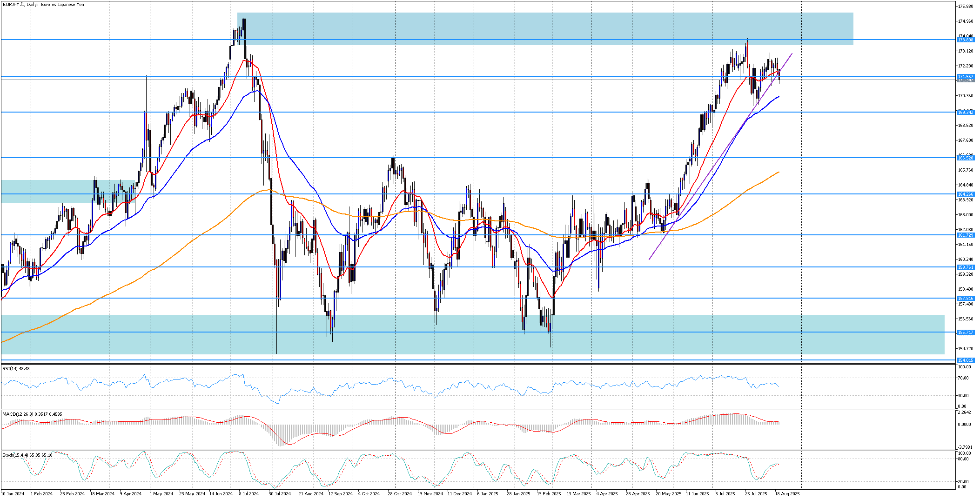Select the upper blue resistance zone rectangle
Viewport: 980px width, 499px height.
(x=545, y=29)
